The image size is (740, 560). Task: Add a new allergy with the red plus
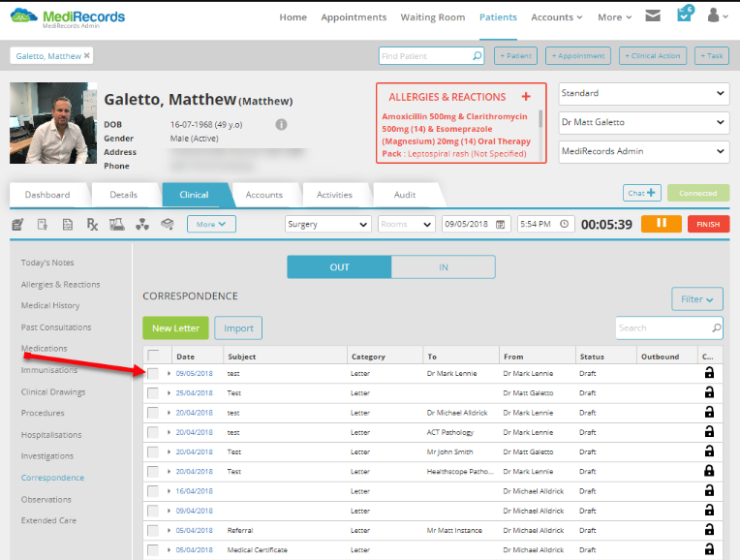point(526,97)
